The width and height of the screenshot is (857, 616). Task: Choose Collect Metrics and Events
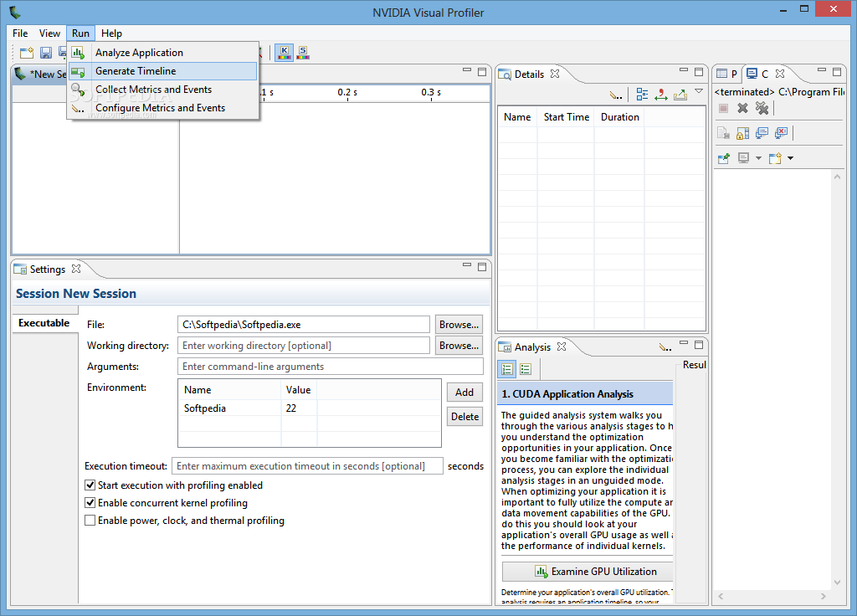163,89
